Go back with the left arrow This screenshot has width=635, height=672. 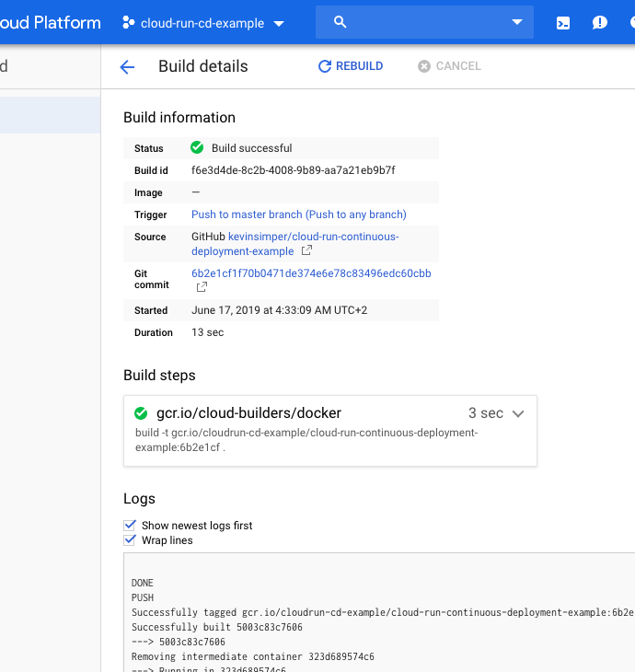[x=127, y=67]
